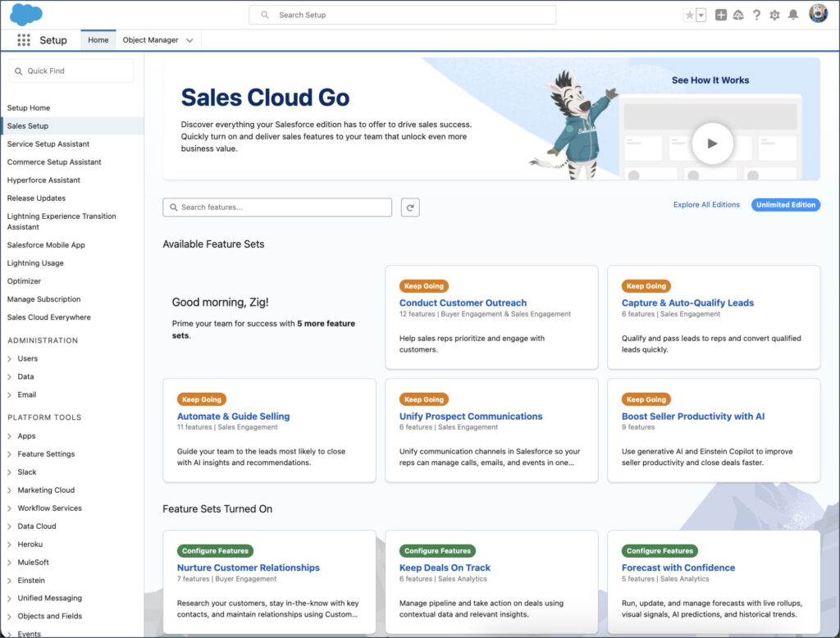Click into the Quick Find box
840x638 pixels.
(x=71, y=71)
